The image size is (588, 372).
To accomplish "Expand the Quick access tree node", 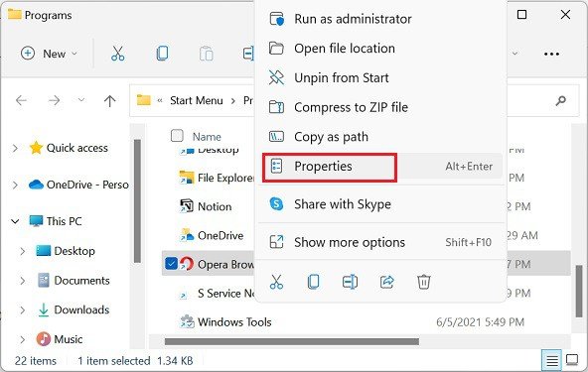I will tap(15, 148).
